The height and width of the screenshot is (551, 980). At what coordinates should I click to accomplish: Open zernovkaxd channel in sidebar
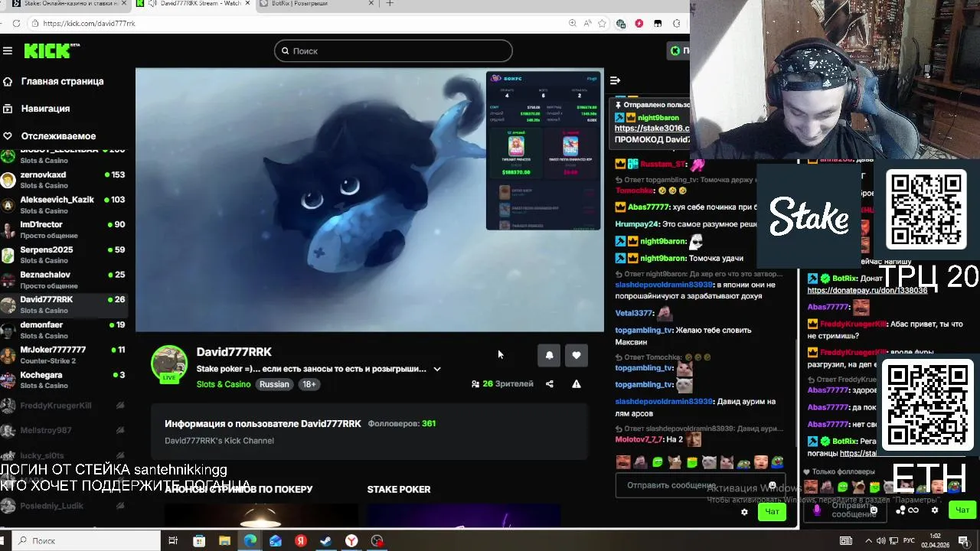[x=63, y=180]
